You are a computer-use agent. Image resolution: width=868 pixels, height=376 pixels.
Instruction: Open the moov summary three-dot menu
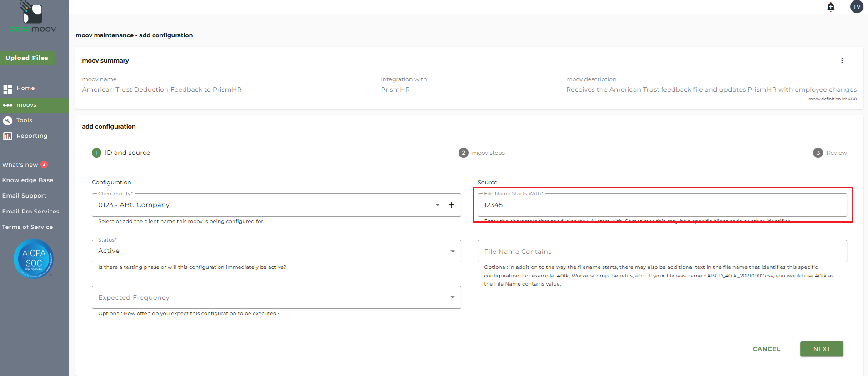(842, 60)
